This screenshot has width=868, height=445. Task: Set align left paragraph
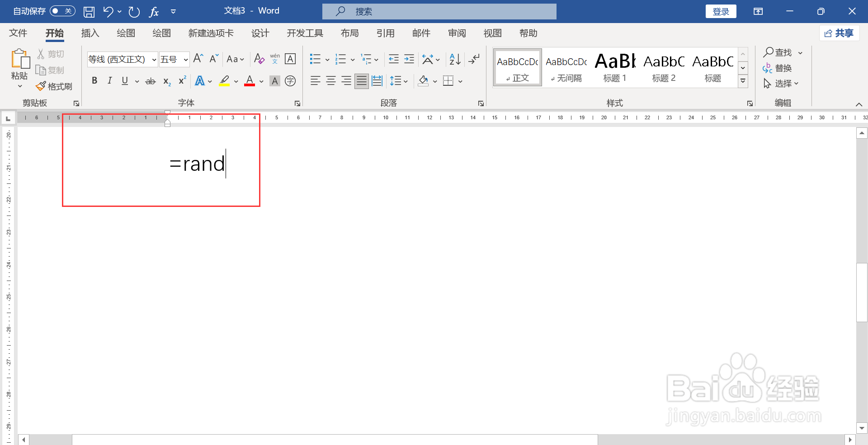316,81
